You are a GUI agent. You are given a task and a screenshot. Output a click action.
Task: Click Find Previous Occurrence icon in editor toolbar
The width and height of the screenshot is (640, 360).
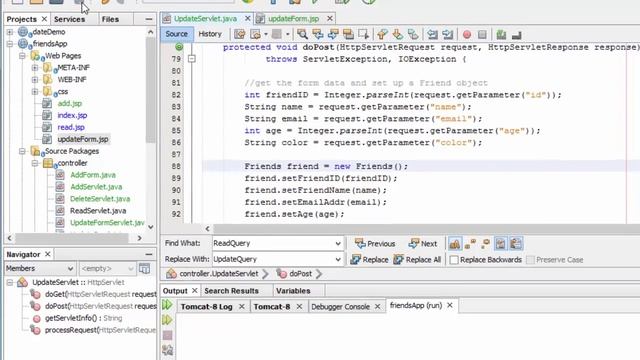pos(318,34)
